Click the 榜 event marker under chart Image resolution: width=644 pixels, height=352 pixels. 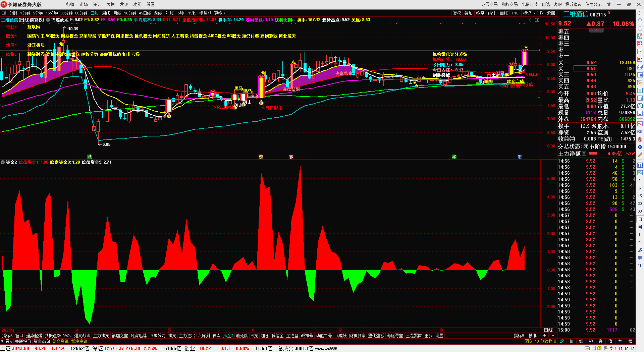click(261, 157)
